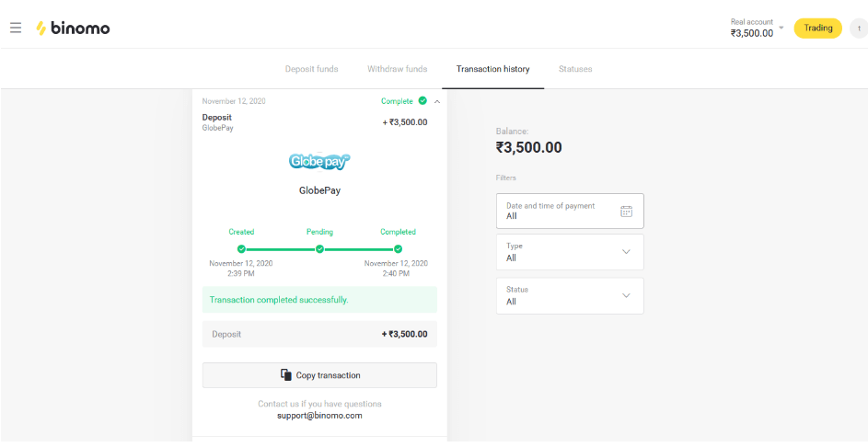
Task: Open the Statuses tab
Action: (x=575, y=69)
